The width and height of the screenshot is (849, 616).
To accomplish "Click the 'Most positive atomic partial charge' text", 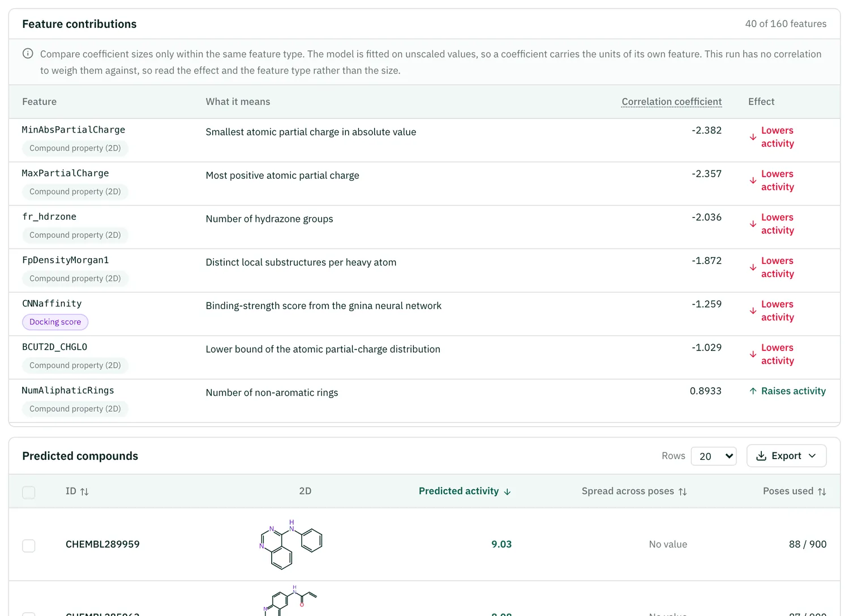I will pyautogui.click(x=282, y=176).
